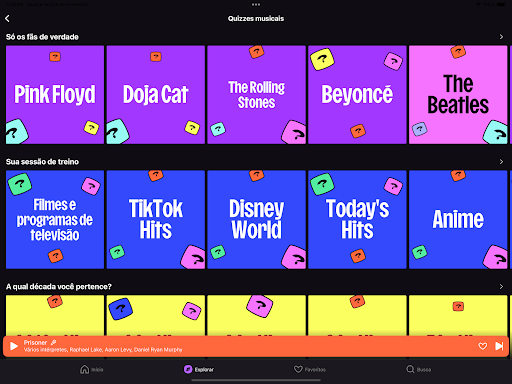
Task: Open The Rolling Stones quiz
Action: pos(256,95)
